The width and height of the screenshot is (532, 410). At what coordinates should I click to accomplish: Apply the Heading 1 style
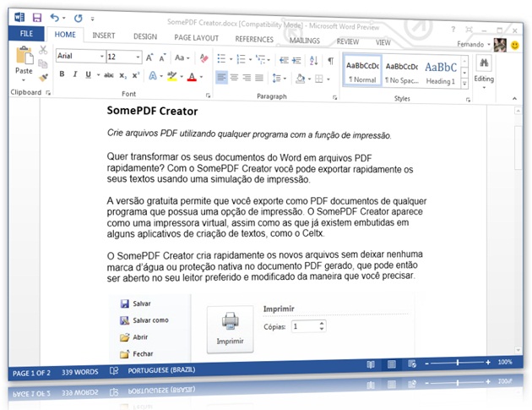coord(441,73)
